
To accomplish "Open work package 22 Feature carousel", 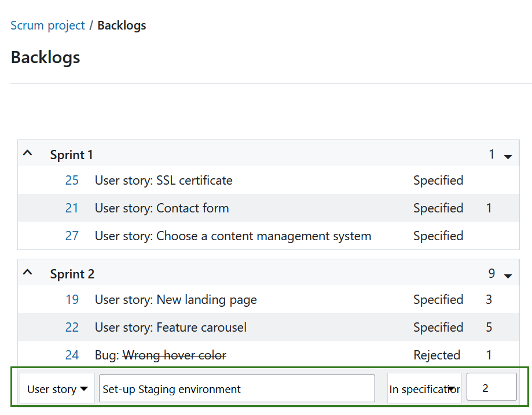I will pyautogui.click(x=72, y=327).
